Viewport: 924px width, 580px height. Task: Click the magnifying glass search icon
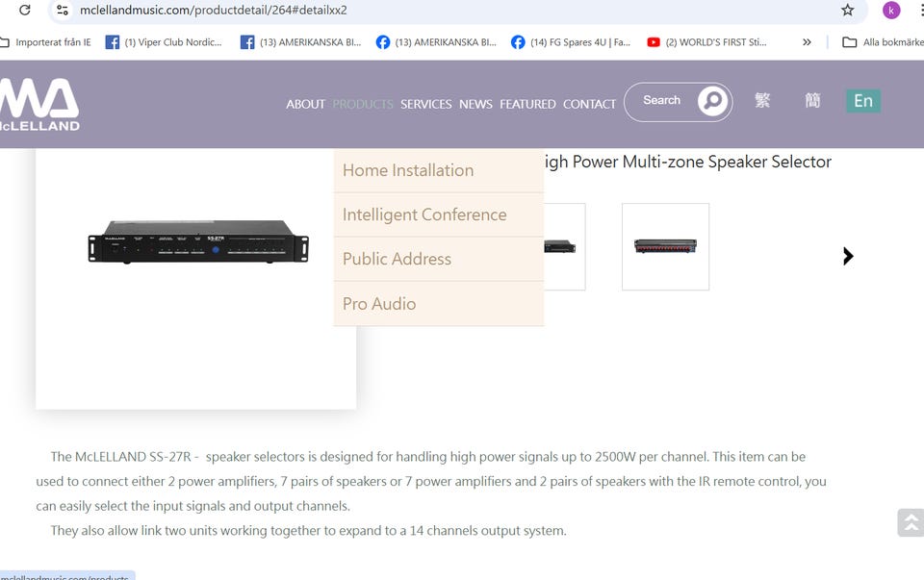tap(712, 101)
